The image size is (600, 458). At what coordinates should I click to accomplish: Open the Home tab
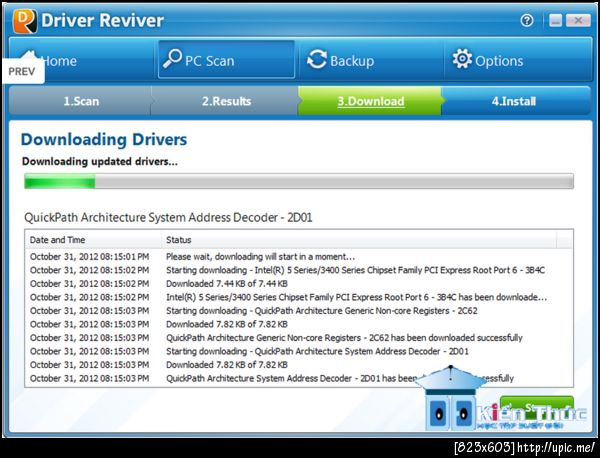(x=82, y=60)
